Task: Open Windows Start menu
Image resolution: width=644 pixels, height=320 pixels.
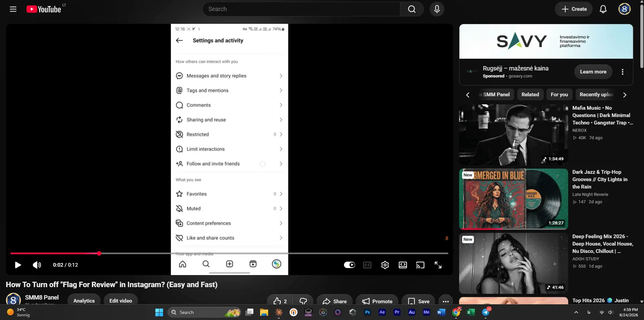Action: [x=159, y=313]
